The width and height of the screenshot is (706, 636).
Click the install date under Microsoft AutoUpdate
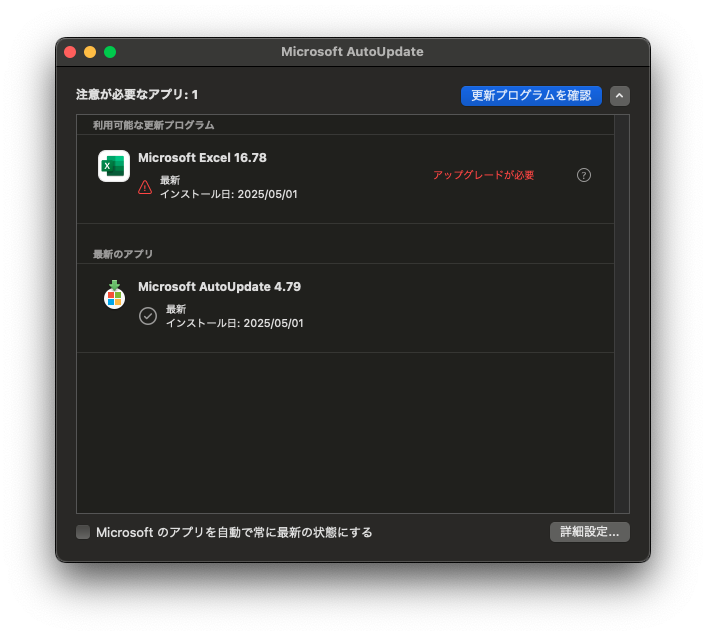pyautogui.click(x=235, y=323)
